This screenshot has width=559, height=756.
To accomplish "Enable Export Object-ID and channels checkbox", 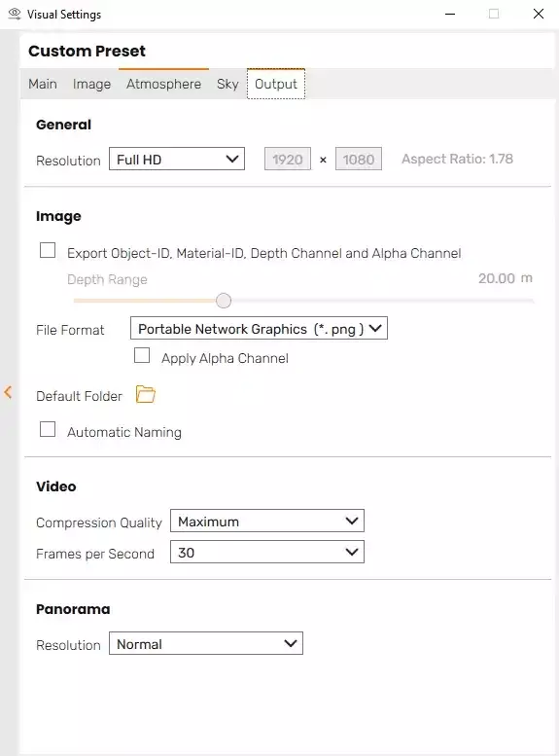I will 48,250.
